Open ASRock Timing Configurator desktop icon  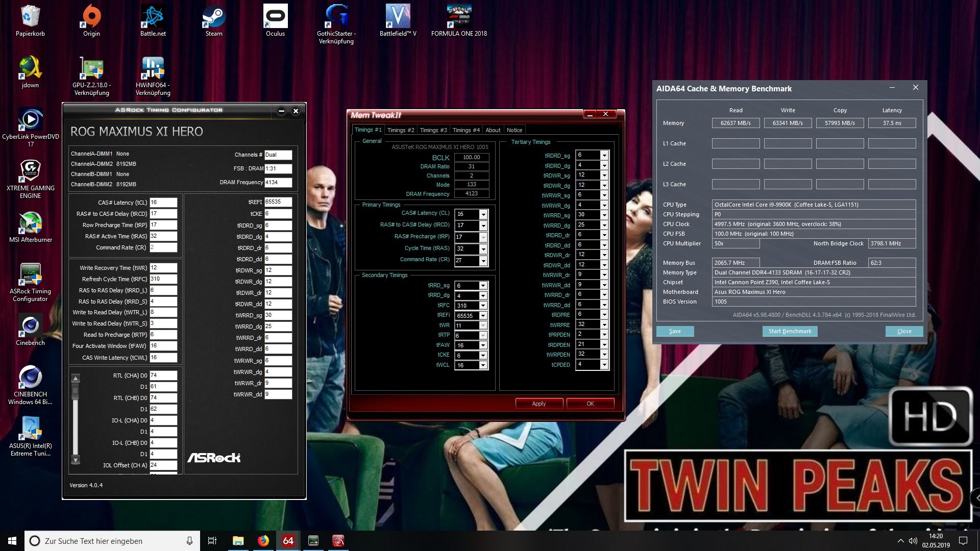[30, 282]
